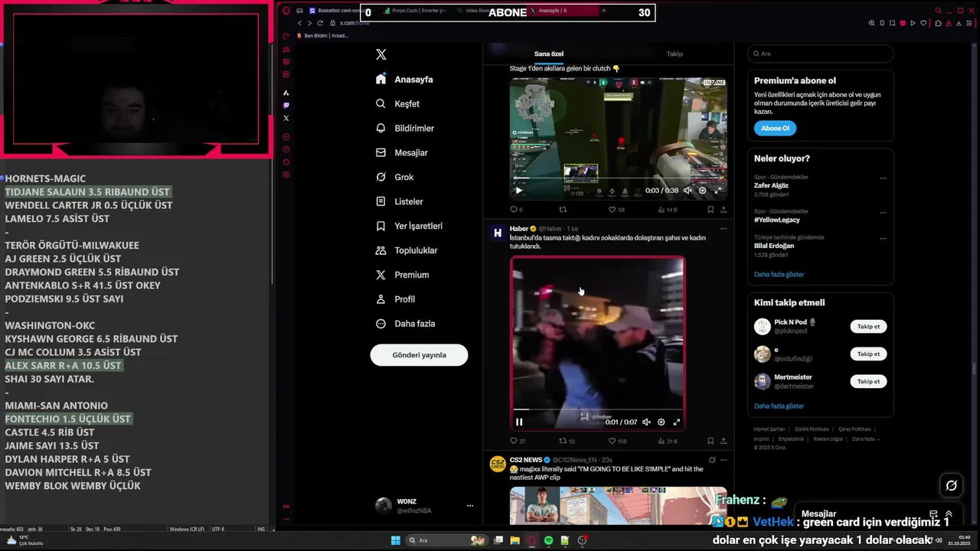
Task: Open Anasayfa in X sidebar
Action: click(404, 80)
